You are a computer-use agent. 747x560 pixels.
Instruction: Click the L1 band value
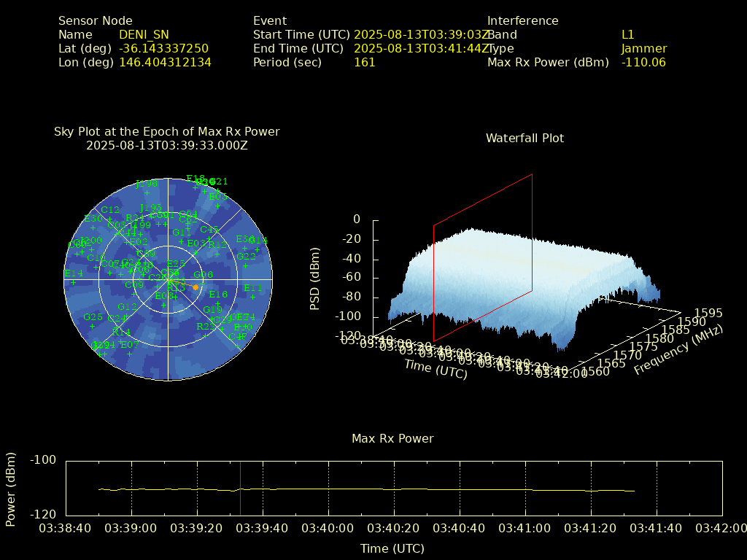(627, 35)
